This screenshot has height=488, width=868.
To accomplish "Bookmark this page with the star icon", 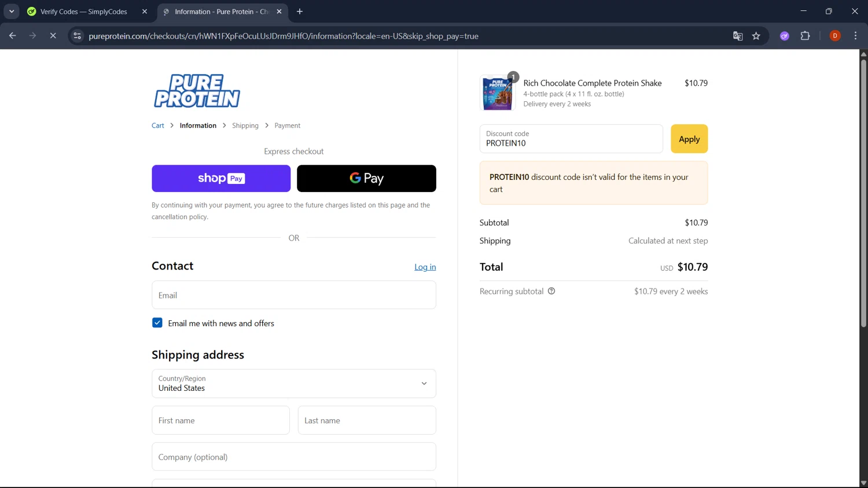I will tap(756, 36).
